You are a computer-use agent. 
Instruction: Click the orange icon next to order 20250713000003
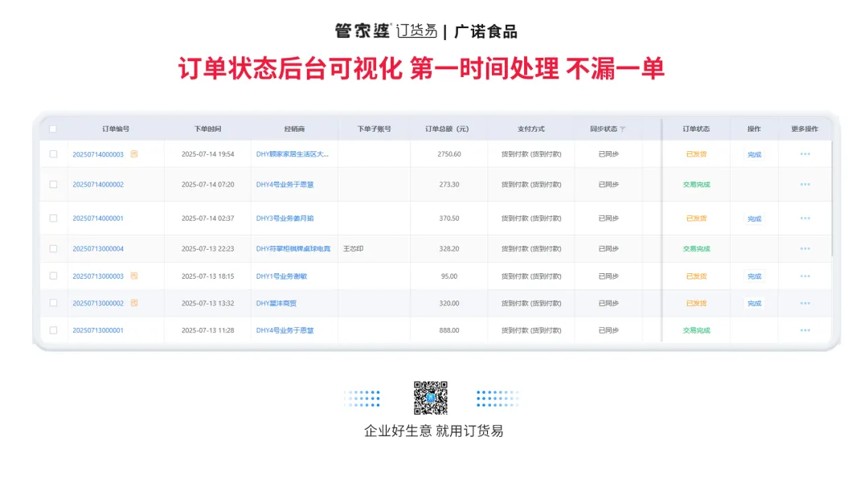click(x=134, y=276)
